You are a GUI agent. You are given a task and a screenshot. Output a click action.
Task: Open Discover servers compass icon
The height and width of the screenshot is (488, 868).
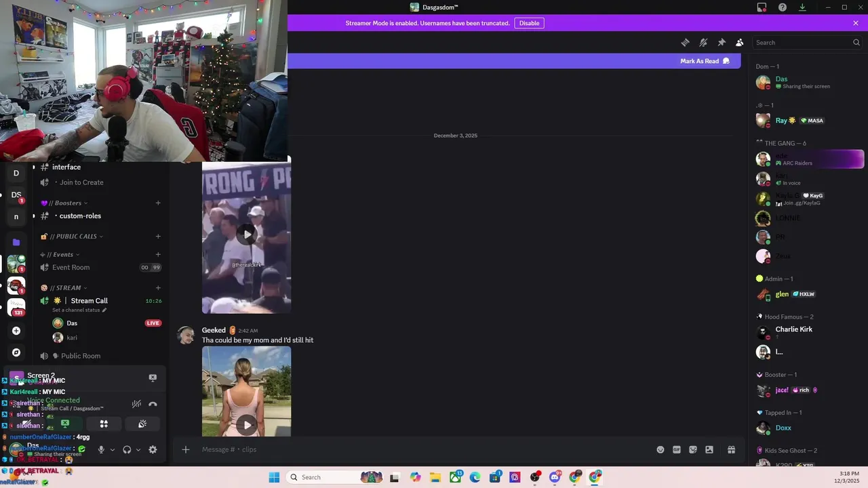coord(16,352)
